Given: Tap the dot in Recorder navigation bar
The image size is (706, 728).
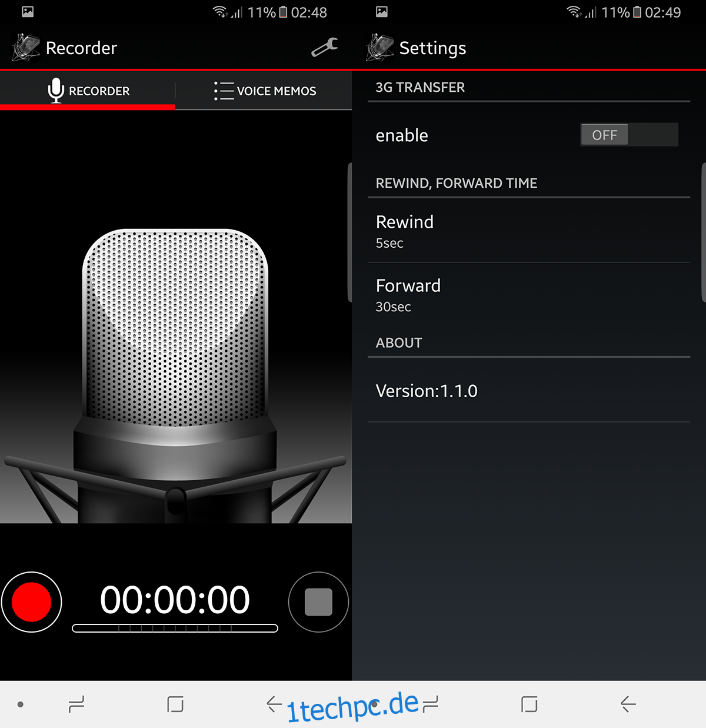Looking at the screenshot, I should pyautogui.click(x=21, y=704).
